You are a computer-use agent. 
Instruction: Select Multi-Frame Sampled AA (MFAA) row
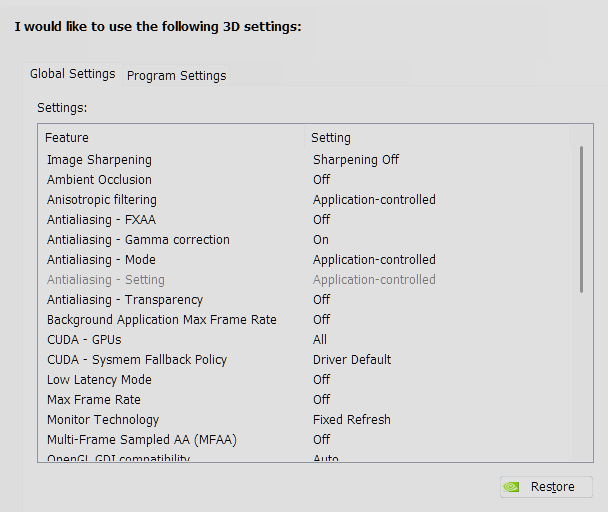pos(307,439)
